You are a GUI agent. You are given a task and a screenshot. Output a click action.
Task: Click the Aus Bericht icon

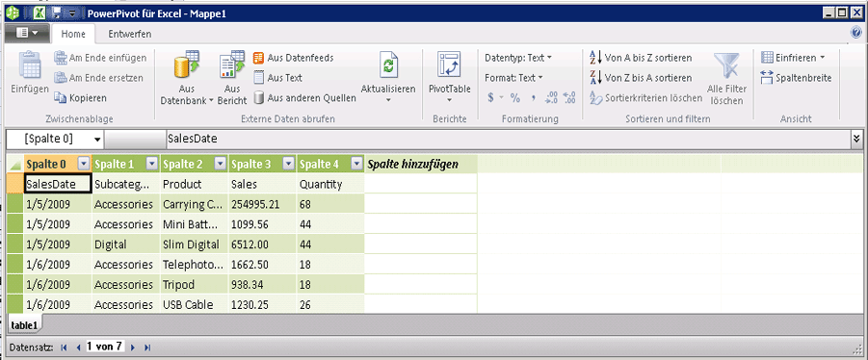pyautogui.click(x=232, y=65)
